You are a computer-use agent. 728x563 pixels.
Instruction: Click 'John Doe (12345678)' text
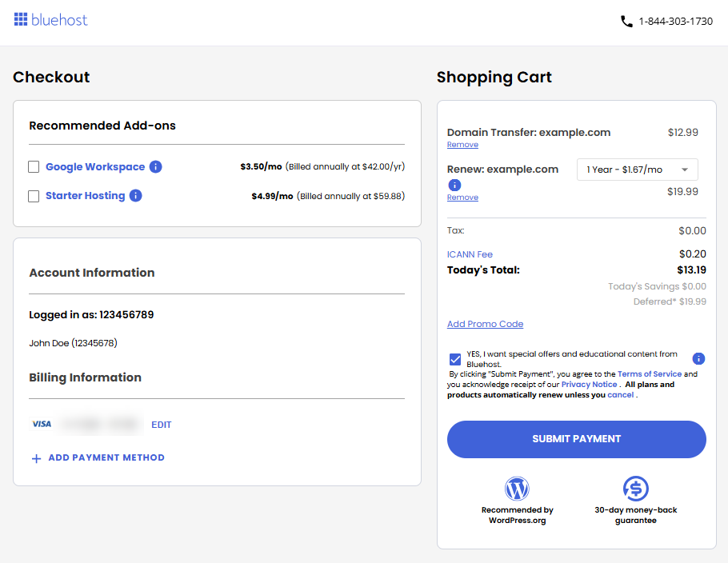73,343
